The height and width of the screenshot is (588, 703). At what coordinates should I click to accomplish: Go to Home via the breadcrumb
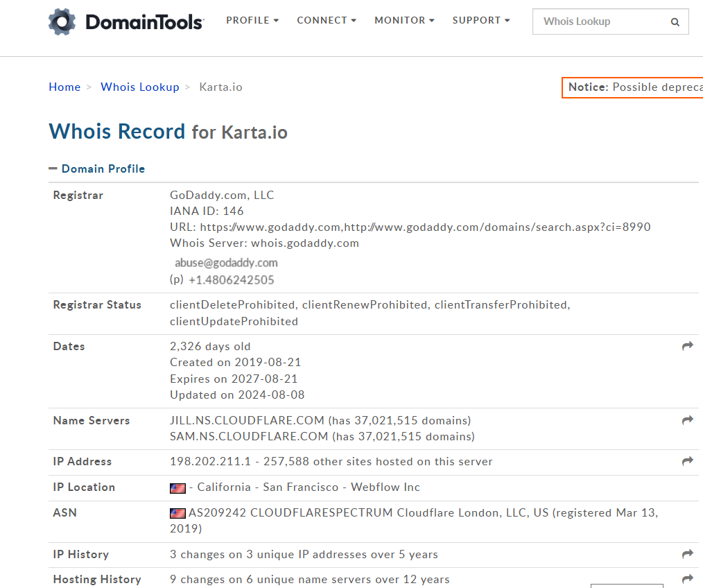point(64,87)
